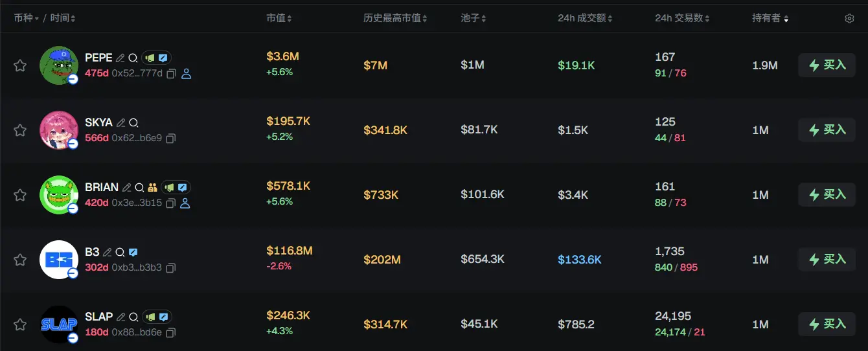Click the search icon next to SKYA
This screenshot has height=351, width=868.
coord(133,122)
